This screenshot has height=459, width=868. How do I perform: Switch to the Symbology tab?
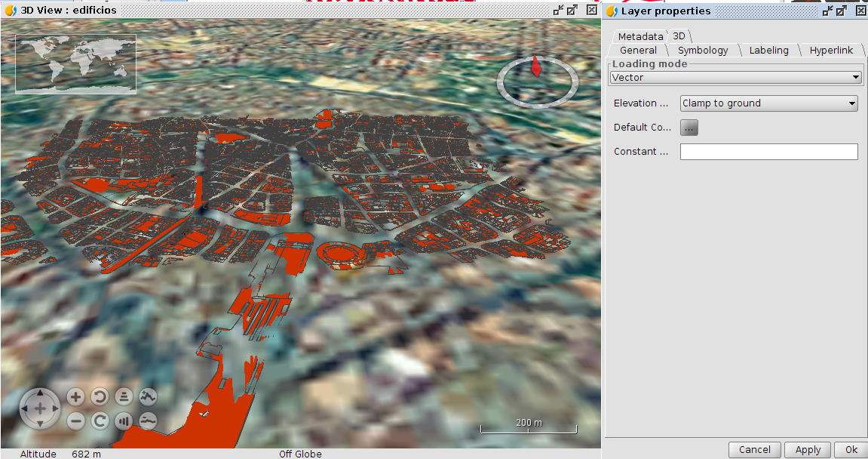[x=702, y=51]
